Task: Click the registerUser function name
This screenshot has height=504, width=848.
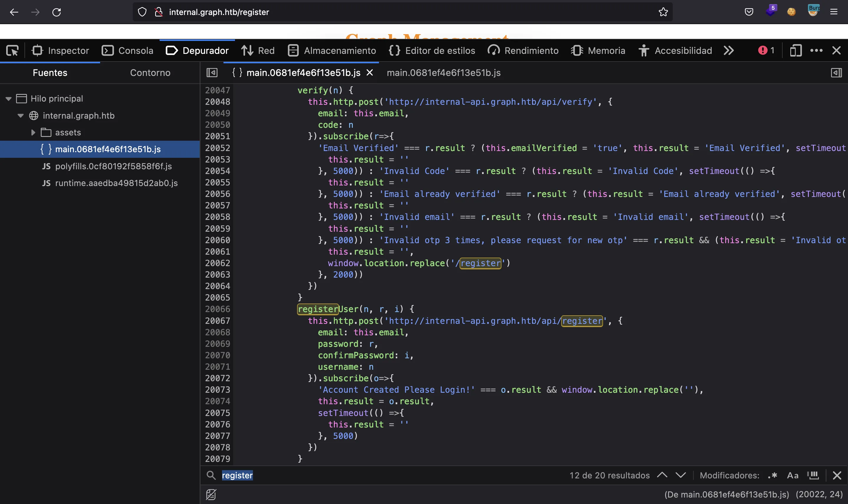Action: click(x=328, y=309)
